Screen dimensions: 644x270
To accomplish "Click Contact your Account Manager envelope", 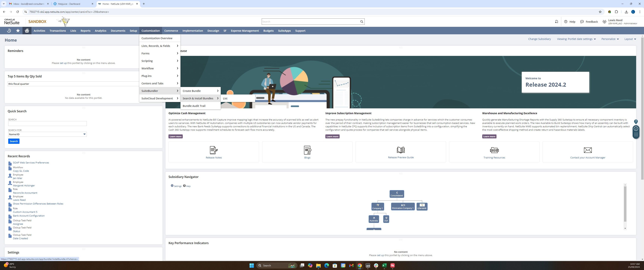I will click(x=587, y=150).
